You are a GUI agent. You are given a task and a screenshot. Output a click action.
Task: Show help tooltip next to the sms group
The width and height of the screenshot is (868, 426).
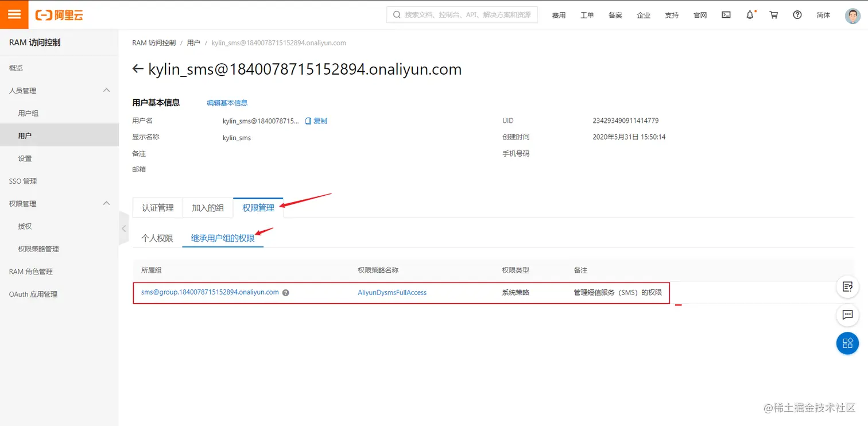click(x=285, y=293)
